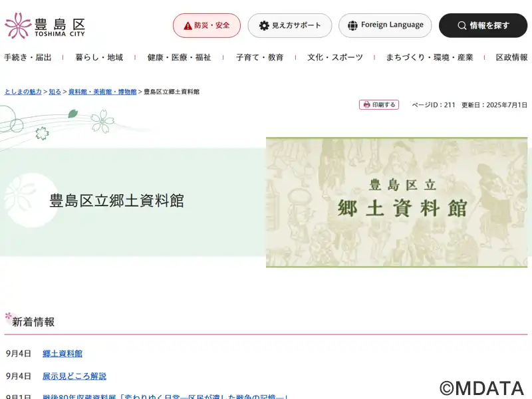Select the 子育て・教育 navigation item
The image size is (532, 399).
[259, 57]
